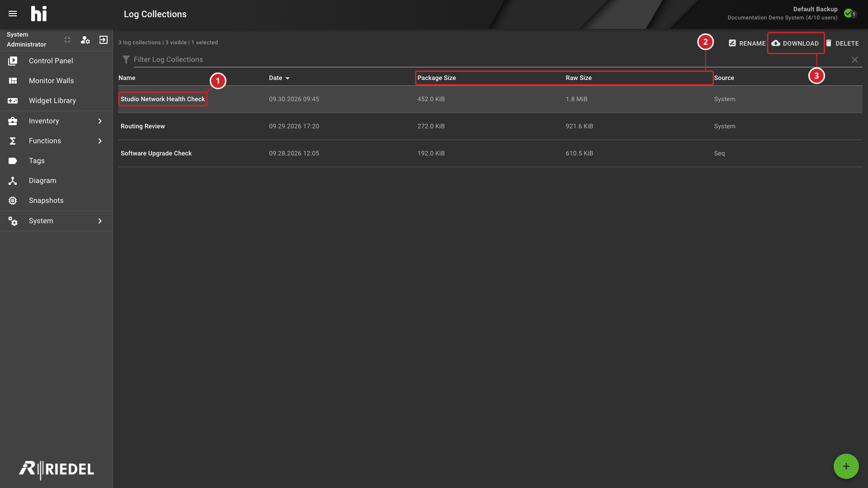Click the Tags label icon
868x488 pixels.
(13, 161)
